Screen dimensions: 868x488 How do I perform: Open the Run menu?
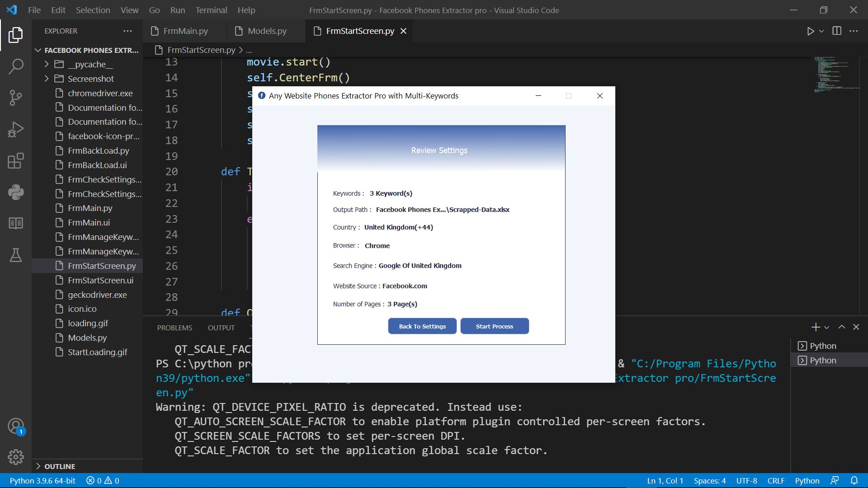click(178, 10)
